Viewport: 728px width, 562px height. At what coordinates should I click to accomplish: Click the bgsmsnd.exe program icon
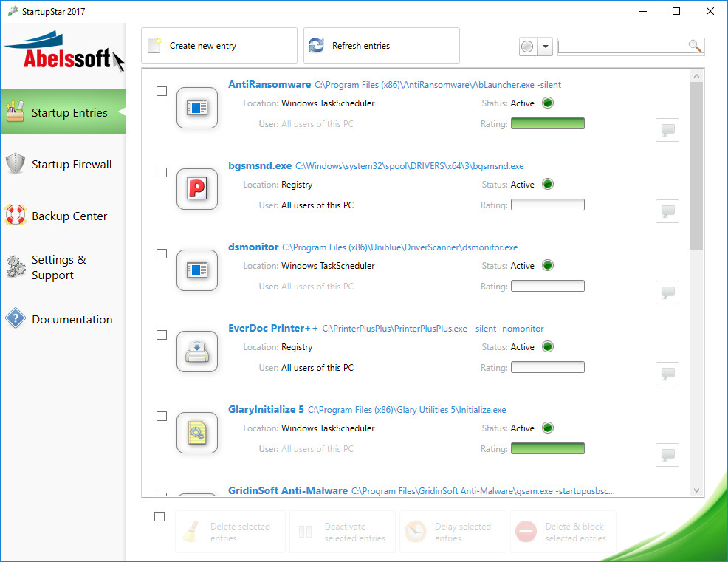pos(197,189)
